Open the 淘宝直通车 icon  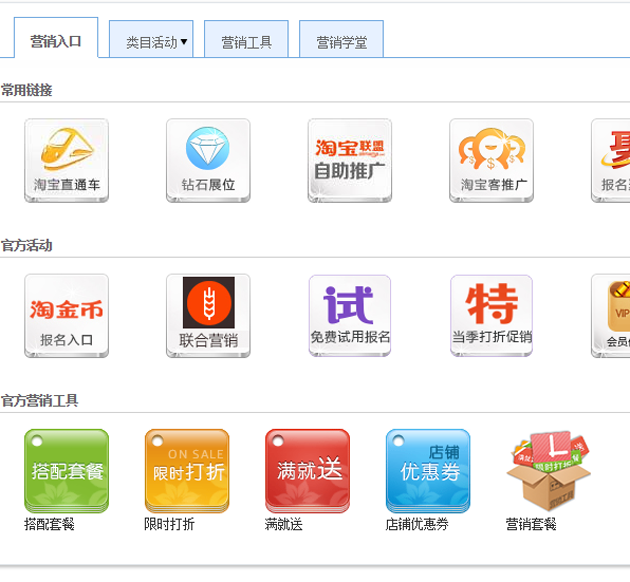(66, 160)
